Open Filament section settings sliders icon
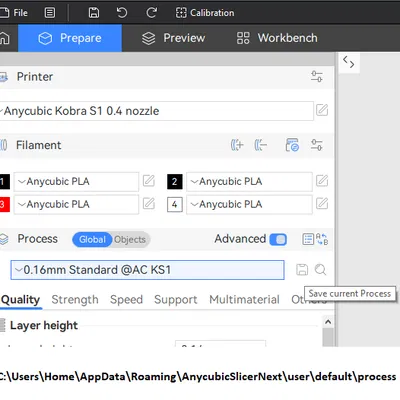The width and height of the screenshot is (400, 400). (x=316, y=145)
